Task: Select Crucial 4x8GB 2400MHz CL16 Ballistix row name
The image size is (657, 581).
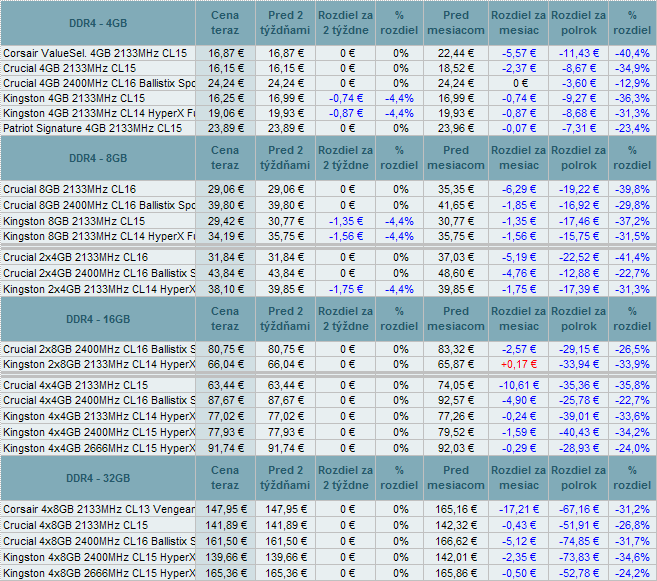Action: click(99, 541)
